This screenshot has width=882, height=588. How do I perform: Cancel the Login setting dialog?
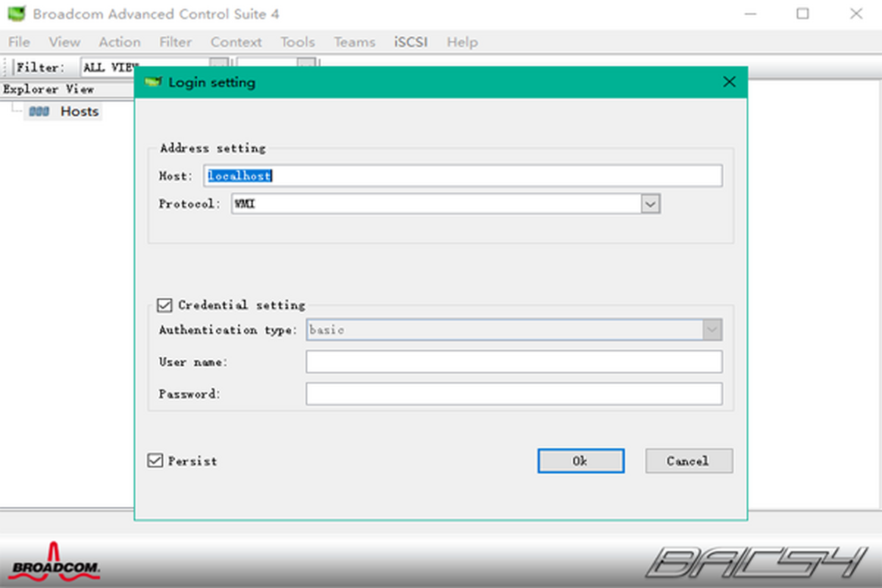point(689,461)
